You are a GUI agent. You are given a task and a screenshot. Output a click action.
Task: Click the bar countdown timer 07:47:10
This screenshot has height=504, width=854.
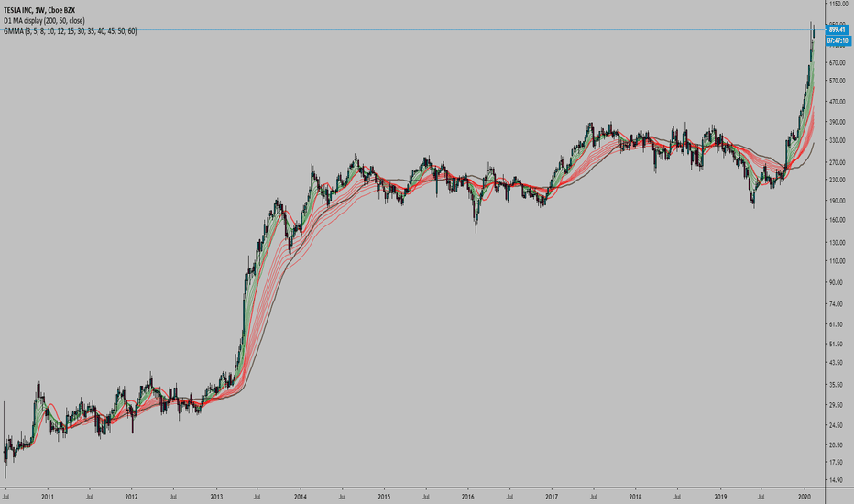point(838,41)
